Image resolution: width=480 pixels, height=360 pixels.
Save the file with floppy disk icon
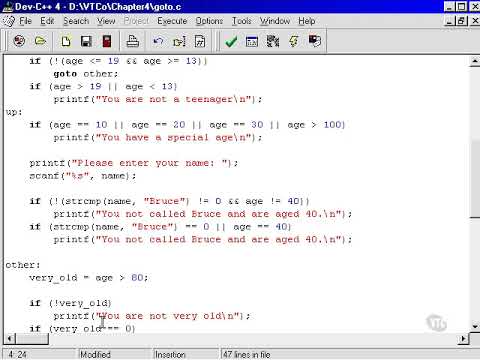coord(86,41)
